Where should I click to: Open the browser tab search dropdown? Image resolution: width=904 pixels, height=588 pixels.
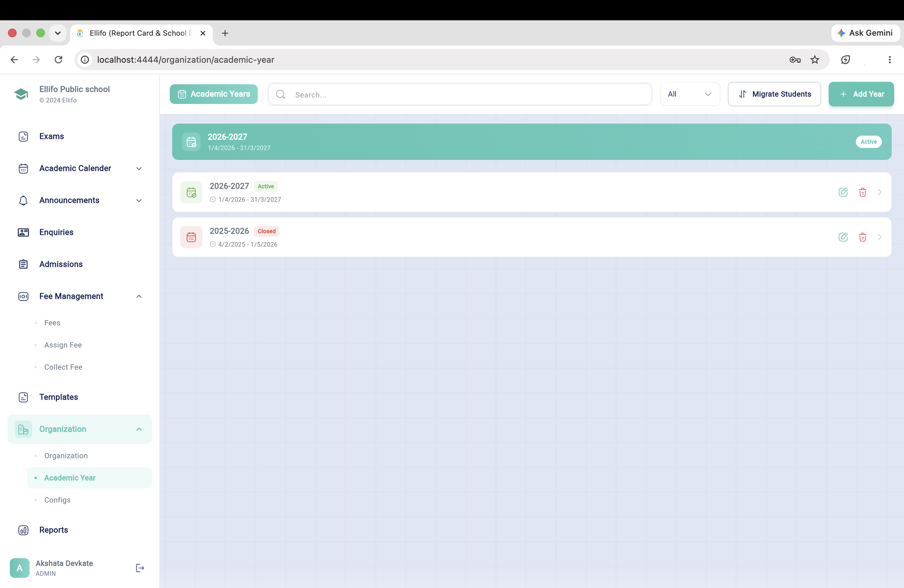coord(58,33)
